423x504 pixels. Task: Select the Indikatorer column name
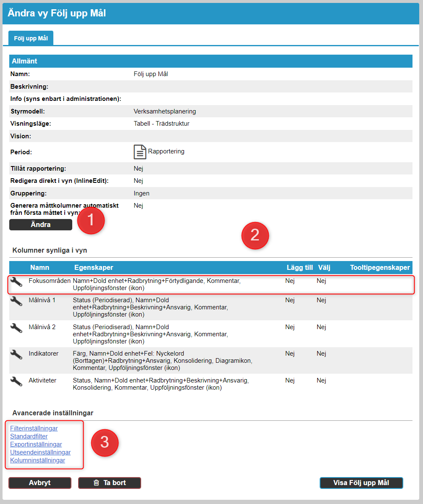pos(43,353)
